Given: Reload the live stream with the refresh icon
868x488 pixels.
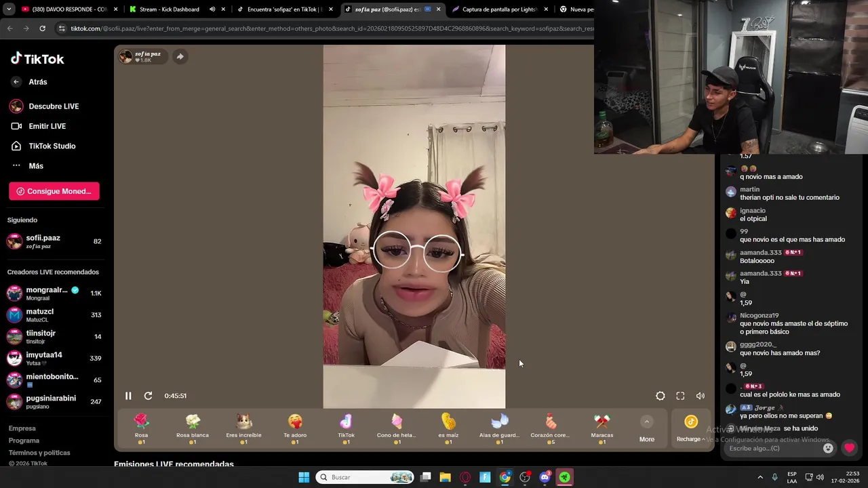Looking at the screenshot, I should click(148, 396).
